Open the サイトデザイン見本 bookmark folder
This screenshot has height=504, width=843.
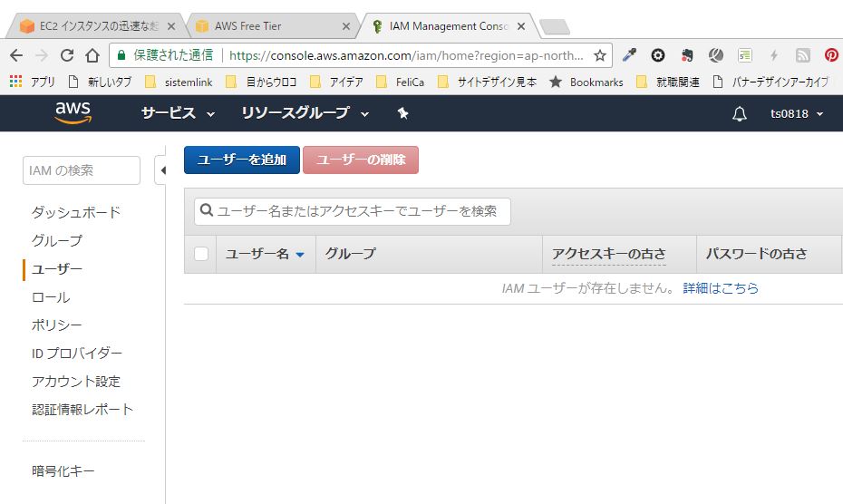[487, 82]
